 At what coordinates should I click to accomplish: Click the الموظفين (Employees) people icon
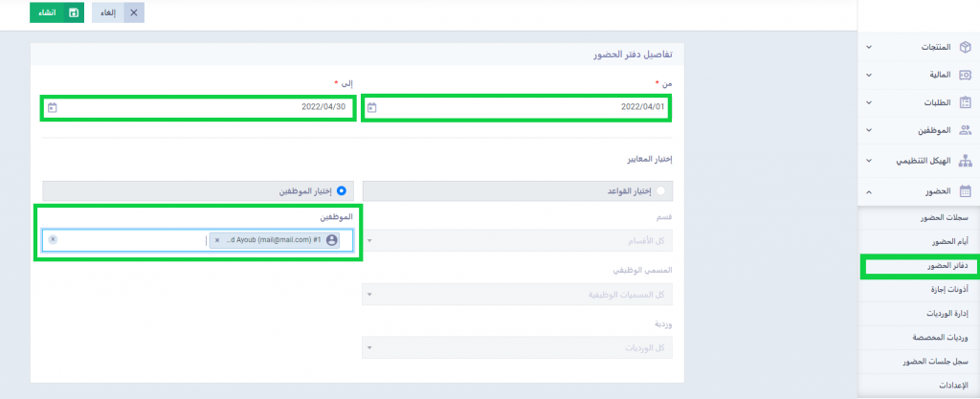pyautogui.click(x=965, y=131)
